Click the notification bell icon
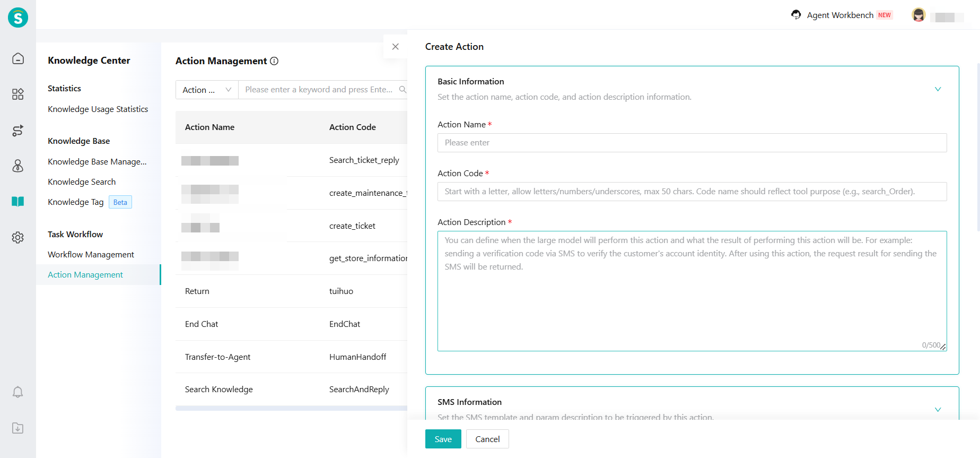 (x=18, y=392)
